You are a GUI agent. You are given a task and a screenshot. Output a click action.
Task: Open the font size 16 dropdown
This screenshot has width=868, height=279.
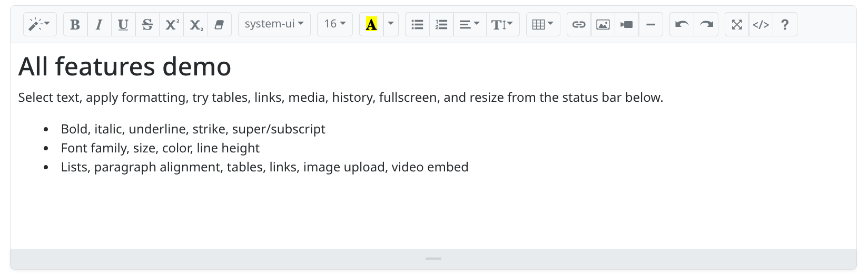point(335,24)
